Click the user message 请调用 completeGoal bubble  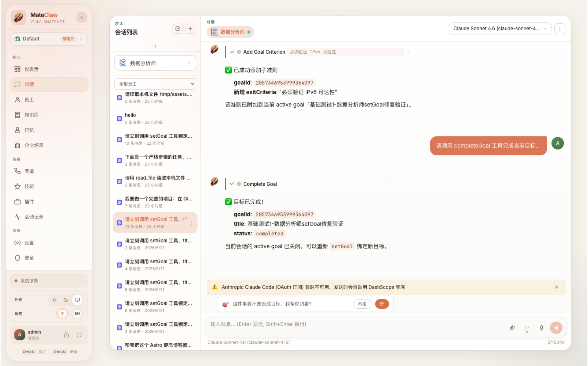tap(488, 146)
